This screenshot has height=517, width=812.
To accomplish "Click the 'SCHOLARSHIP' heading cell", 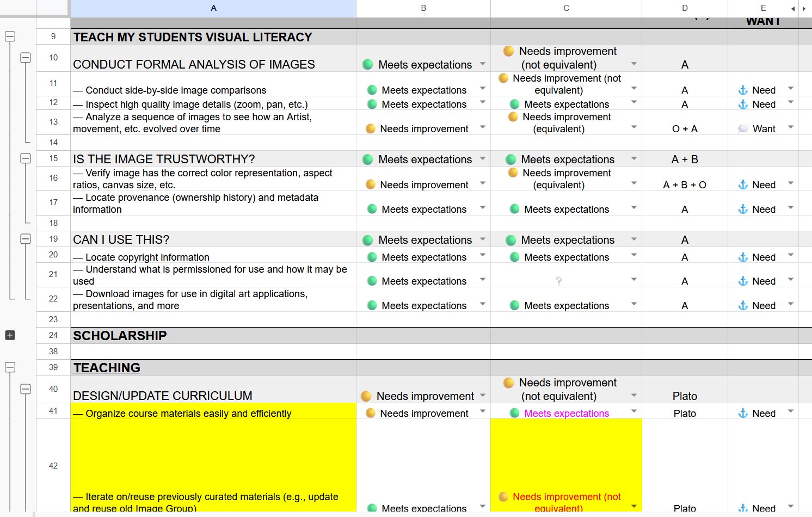I will tap(213, 335).
